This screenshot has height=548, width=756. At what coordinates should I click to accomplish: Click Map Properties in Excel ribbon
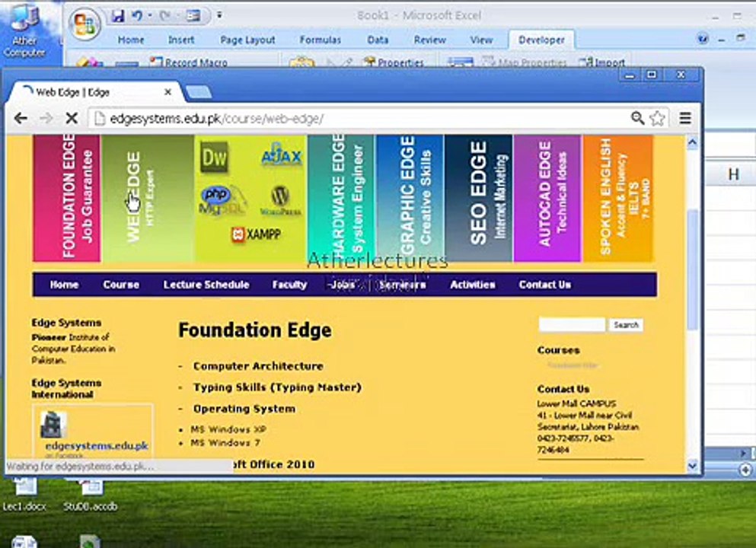pyautogui.click(x=525, y=62)
